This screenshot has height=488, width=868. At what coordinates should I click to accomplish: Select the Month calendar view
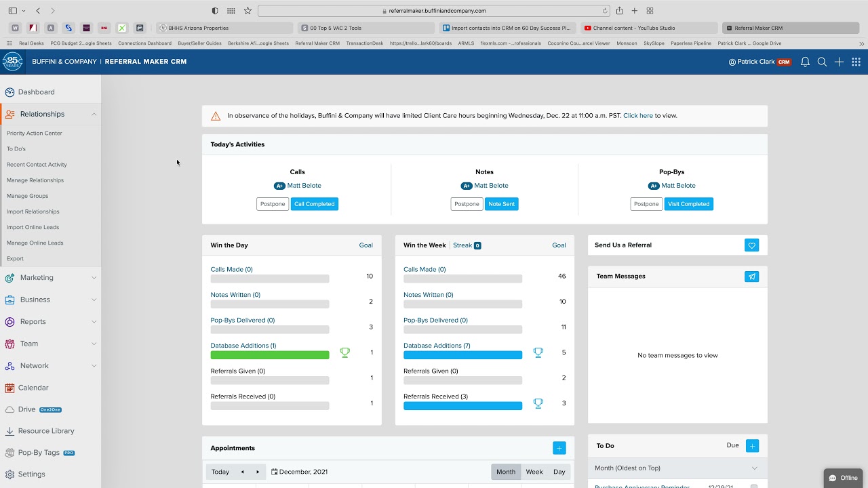[506, 472]
